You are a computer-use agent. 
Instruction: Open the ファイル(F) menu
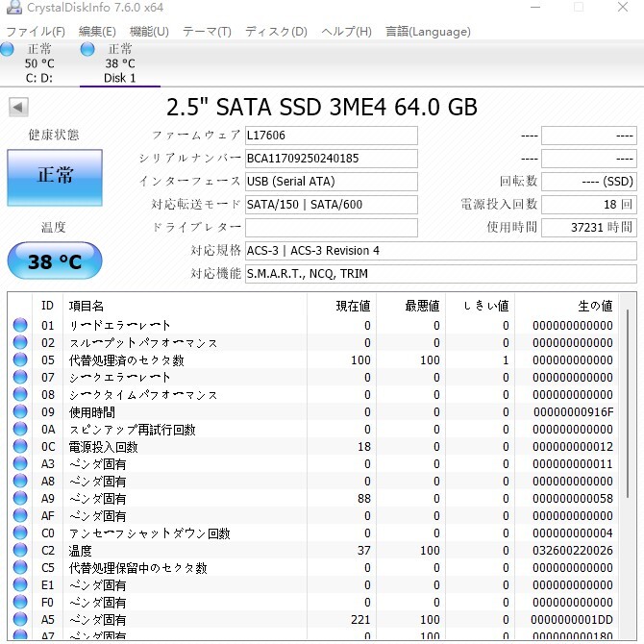(x=36, y=32)
